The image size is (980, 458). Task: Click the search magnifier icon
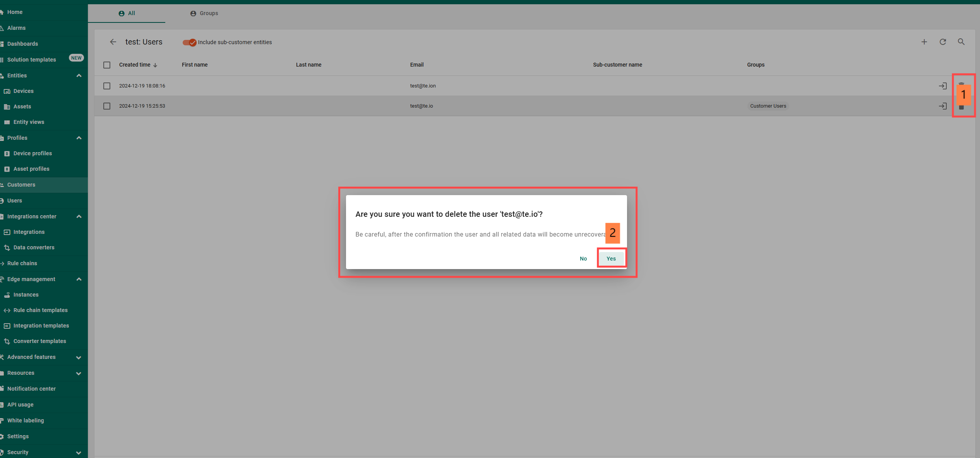coord(961,42)
